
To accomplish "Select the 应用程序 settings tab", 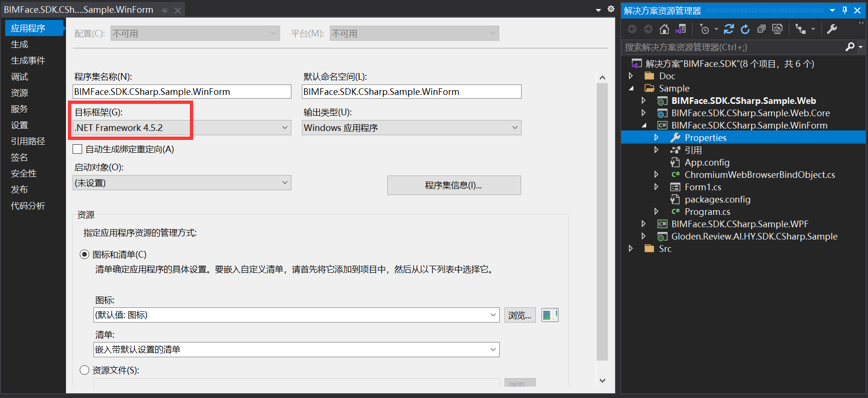I will pos(35,28).
